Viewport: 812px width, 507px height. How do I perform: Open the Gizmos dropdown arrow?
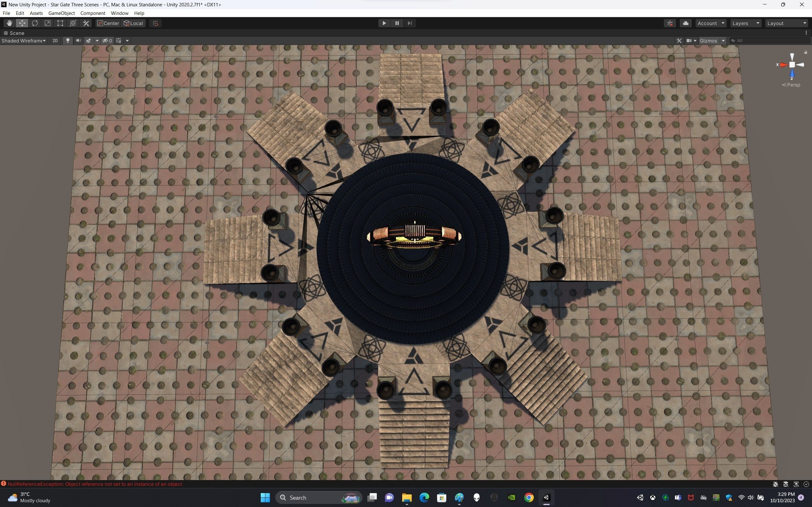point(723,41)
